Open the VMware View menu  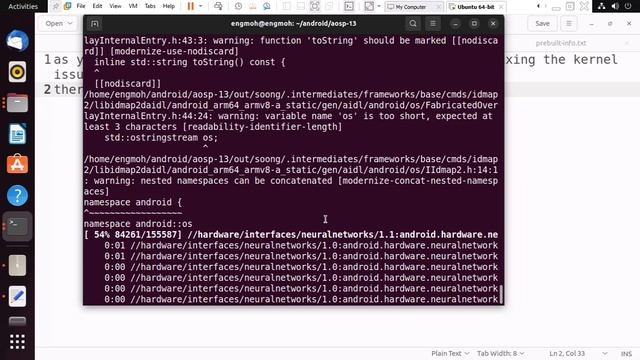pos(115,6)
